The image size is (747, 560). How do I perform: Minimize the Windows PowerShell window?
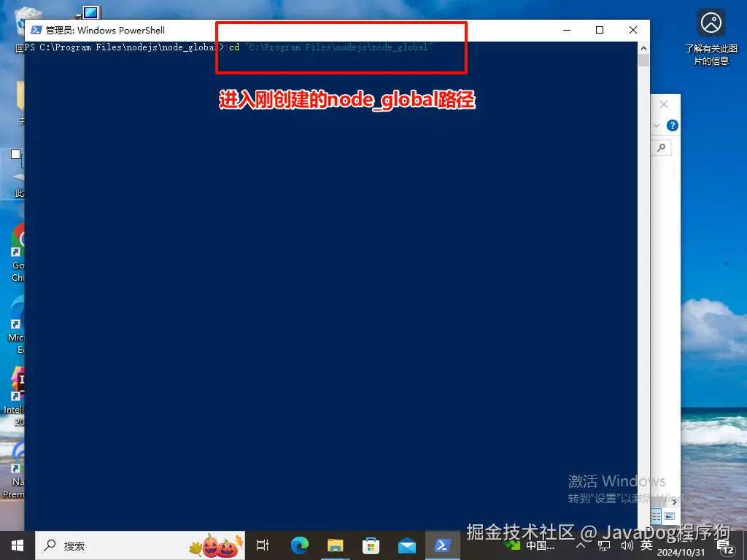pos(566,30)
